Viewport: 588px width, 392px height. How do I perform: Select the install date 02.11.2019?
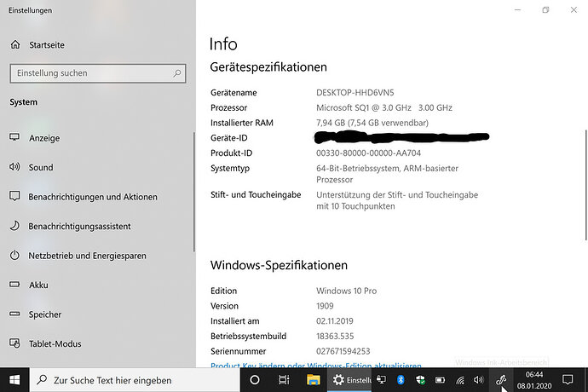click(x=335, y=321)
